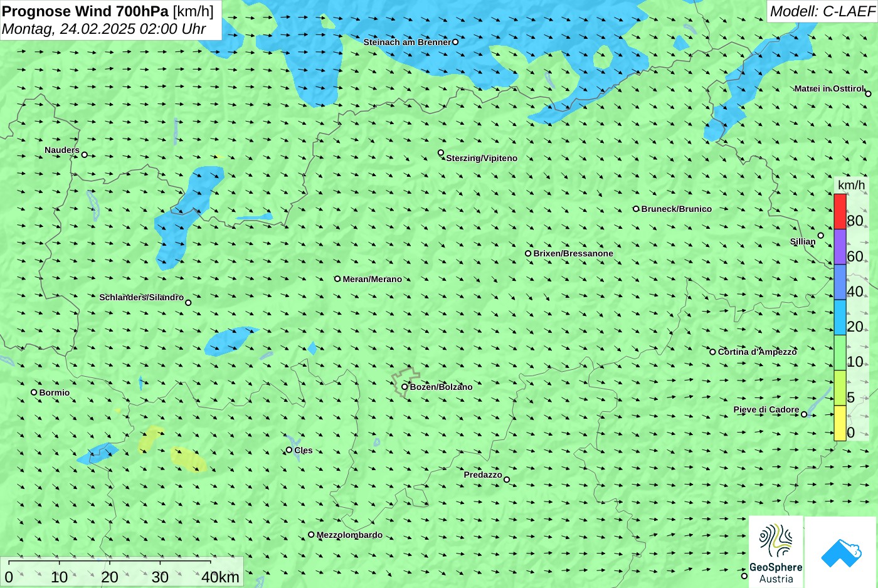Click the 'Schlanders/Silandro' label text

[x=142, y=297]
